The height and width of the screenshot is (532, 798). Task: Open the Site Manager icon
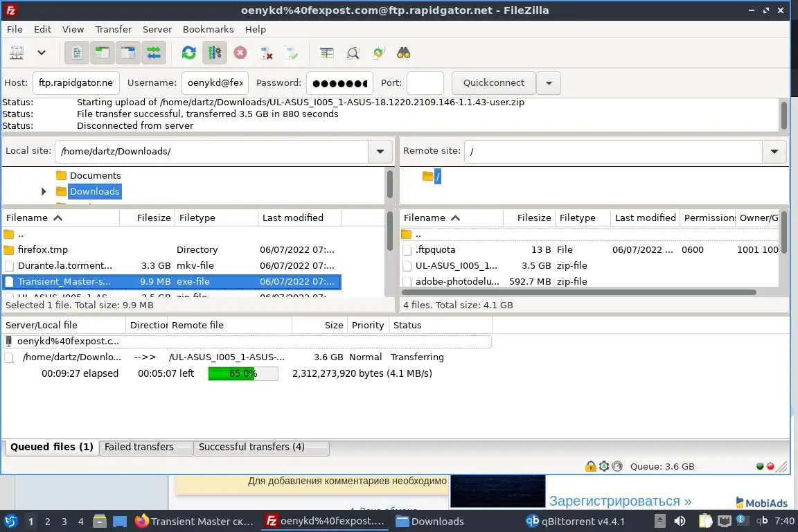click(x=17, y=53)
